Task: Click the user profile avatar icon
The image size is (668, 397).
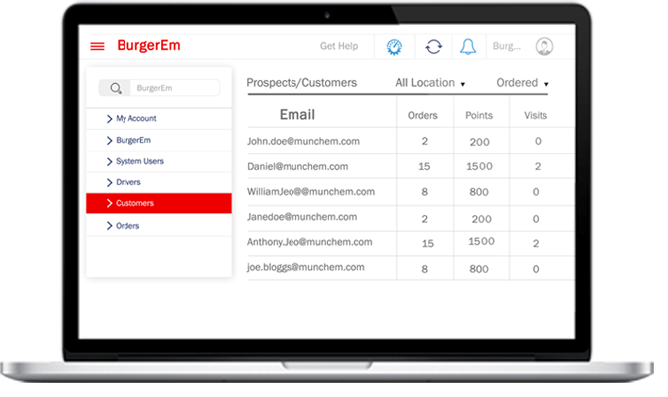Action: coord(544,46)
